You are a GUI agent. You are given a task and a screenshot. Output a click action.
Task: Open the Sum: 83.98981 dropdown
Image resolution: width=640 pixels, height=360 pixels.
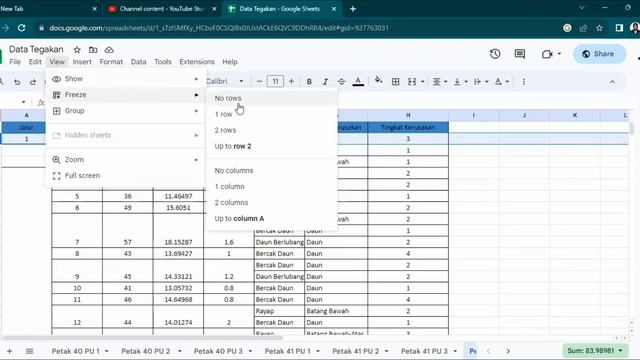click(595, 351)
